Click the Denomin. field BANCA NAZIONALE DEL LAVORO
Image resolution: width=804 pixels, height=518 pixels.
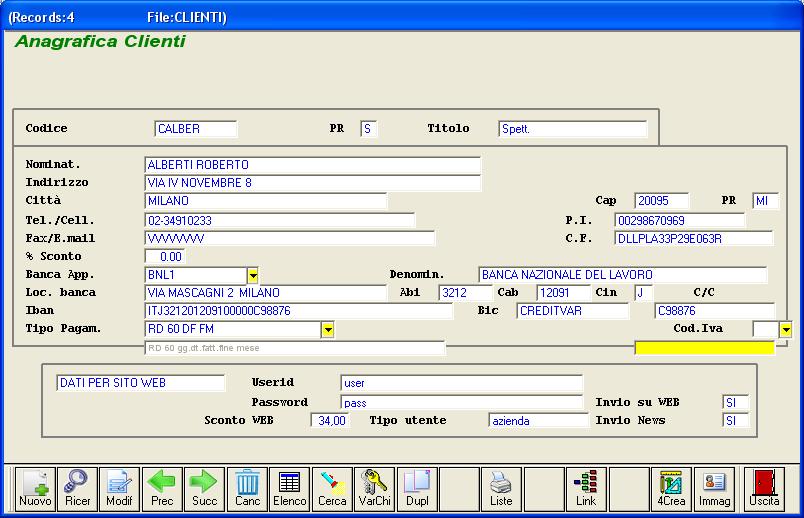coord(622,275)
